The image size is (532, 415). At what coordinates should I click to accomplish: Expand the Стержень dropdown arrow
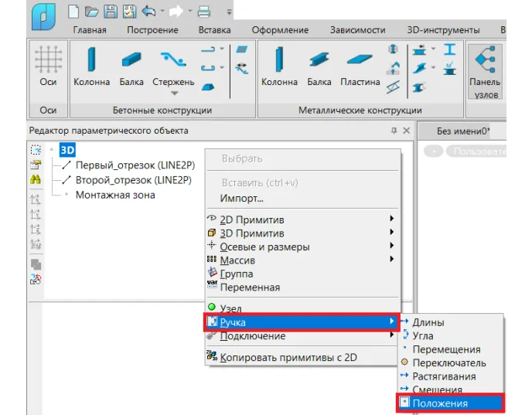coord(174,94)
